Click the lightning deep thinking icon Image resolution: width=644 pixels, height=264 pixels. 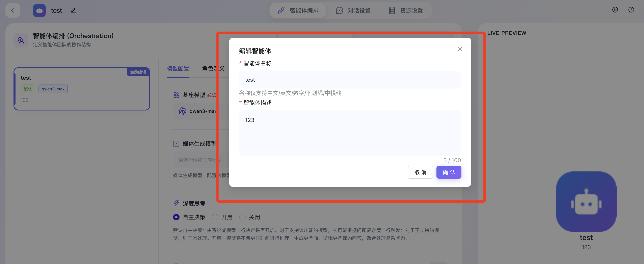176,203
